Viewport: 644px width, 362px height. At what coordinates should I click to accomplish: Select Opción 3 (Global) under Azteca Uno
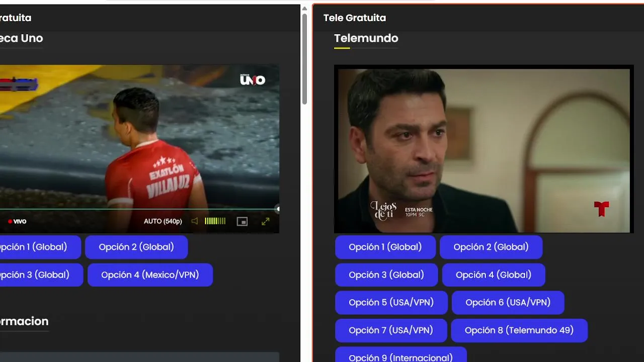pyautogui.click(x=41, y=275)
